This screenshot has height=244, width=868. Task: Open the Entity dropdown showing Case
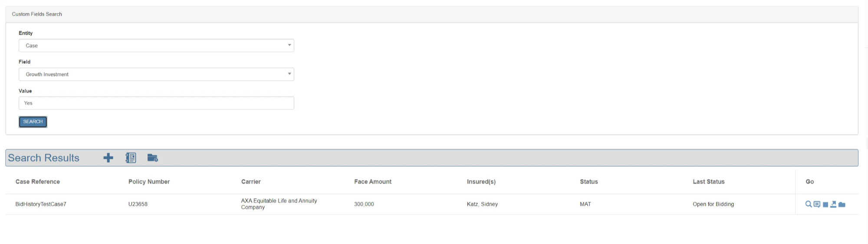(x=156, y=46)
